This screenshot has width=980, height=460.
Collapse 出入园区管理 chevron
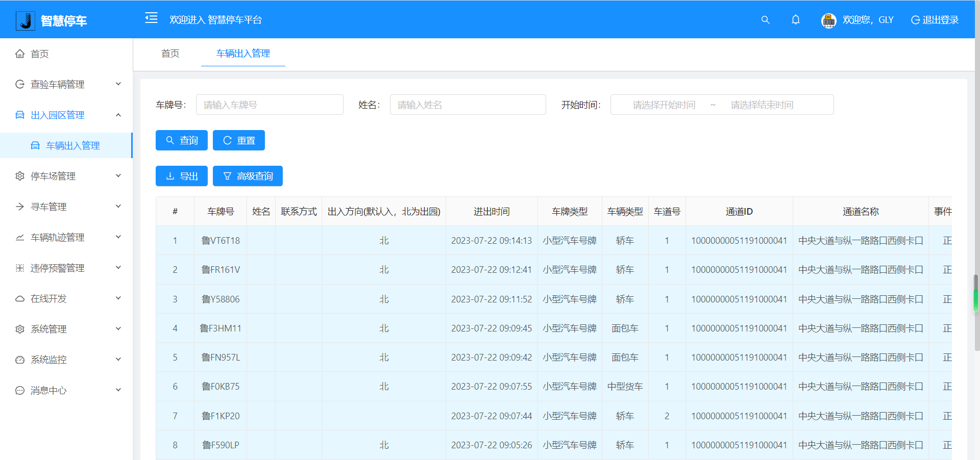tap(118, 115)
